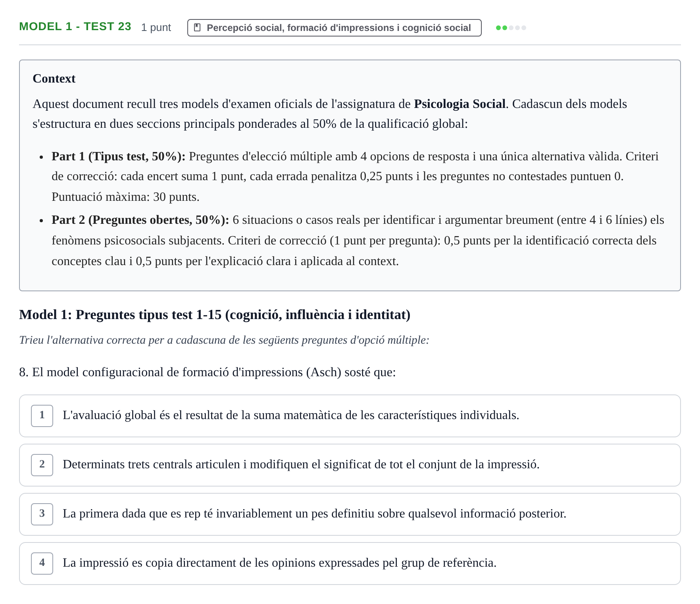Click 'Part 1 (Tipus test, 50%):' label
This screenshot has height=604, width=700.
click(118, 156)
